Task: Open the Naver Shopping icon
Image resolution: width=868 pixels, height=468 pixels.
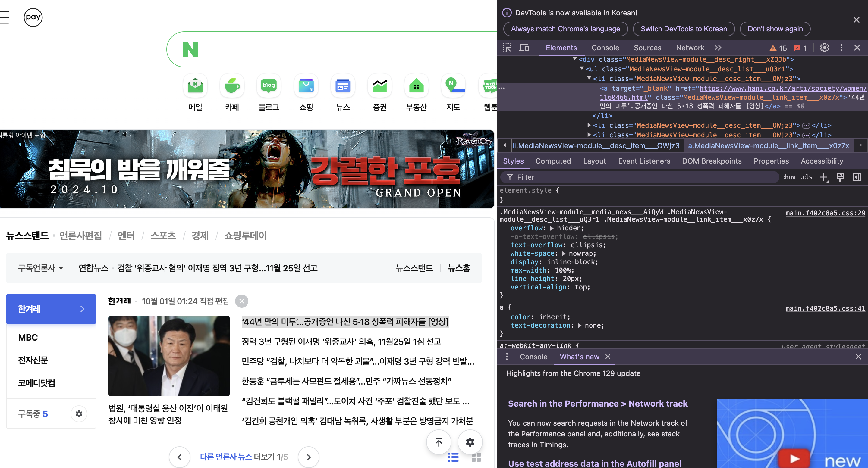Action: pyautogui.click(x=306, y=86)
